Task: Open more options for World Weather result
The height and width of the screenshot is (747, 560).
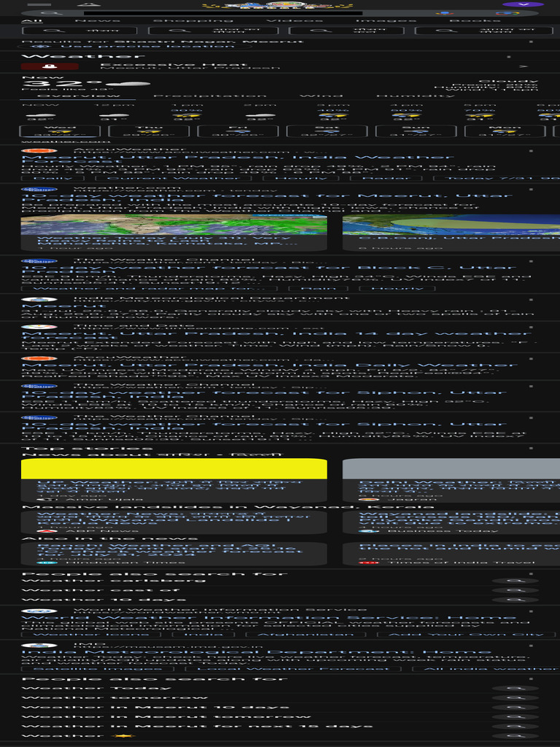Action: pyautogui.click(x=531, y=611)
